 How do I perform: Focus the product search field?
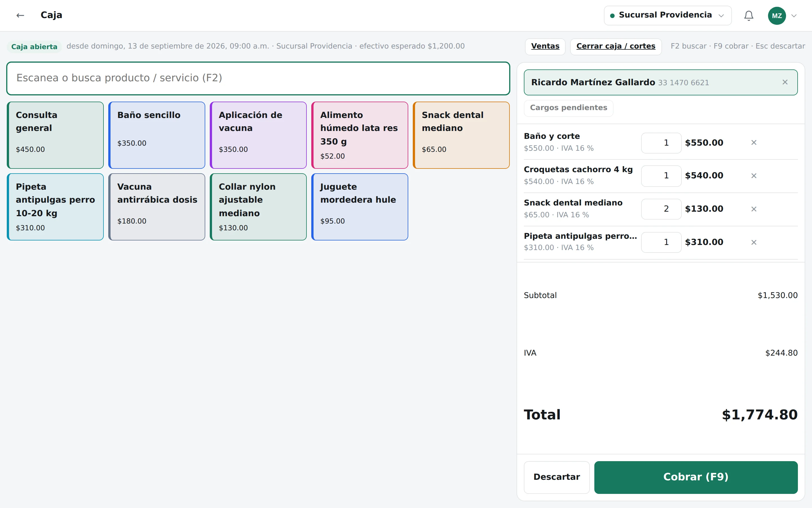[258, 78]
